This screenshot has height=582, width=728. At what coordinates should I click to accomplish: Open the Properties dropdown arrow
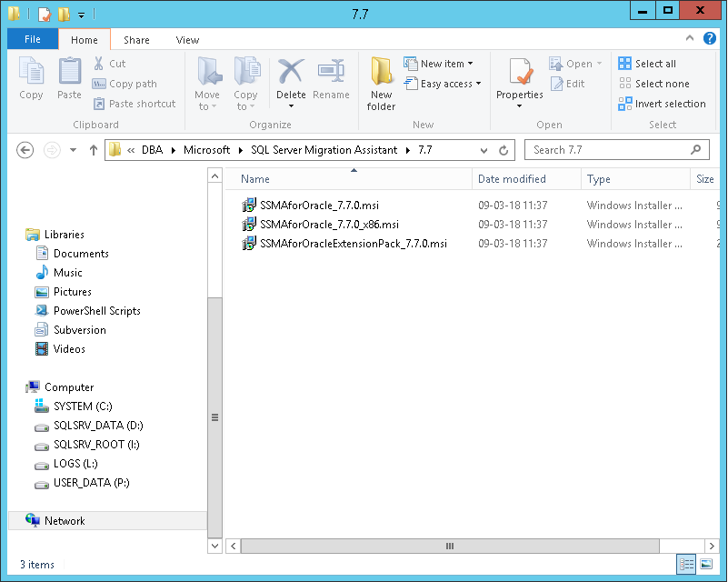coord(519,106)
